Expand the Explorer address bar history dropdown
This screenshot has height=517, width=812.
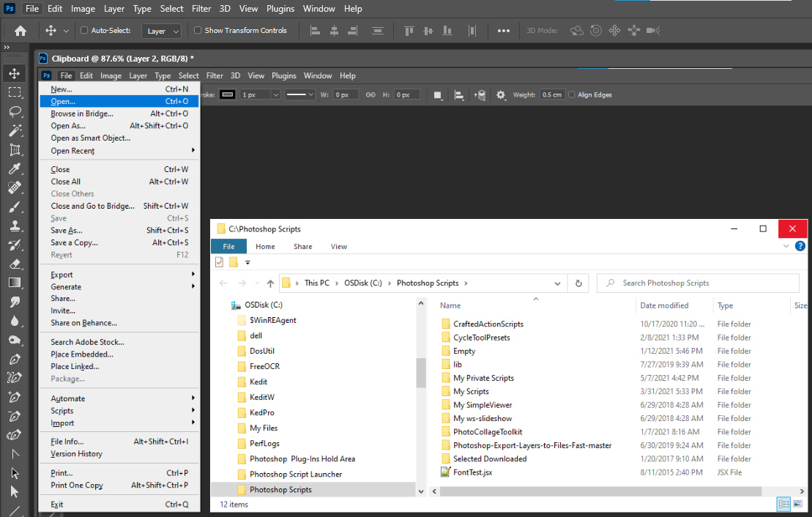(x=559, y=283)
